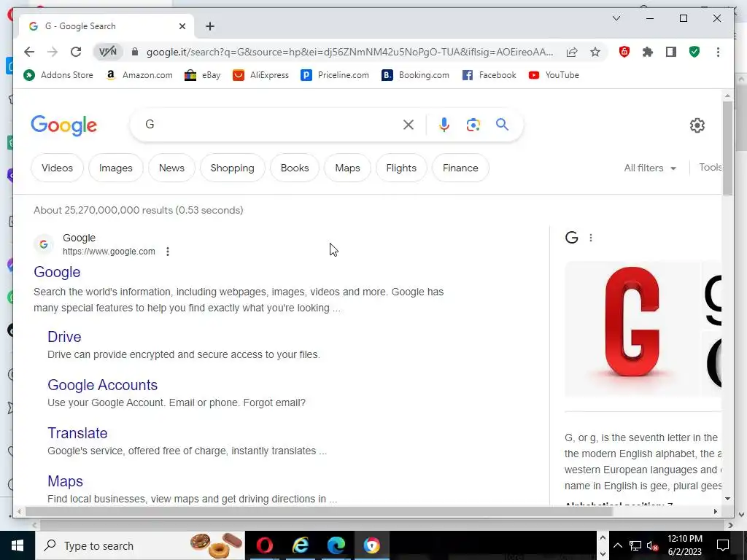Open YouTube bookmark
The height and width of the screenshot is (560, 747).
tap(554, 75)
